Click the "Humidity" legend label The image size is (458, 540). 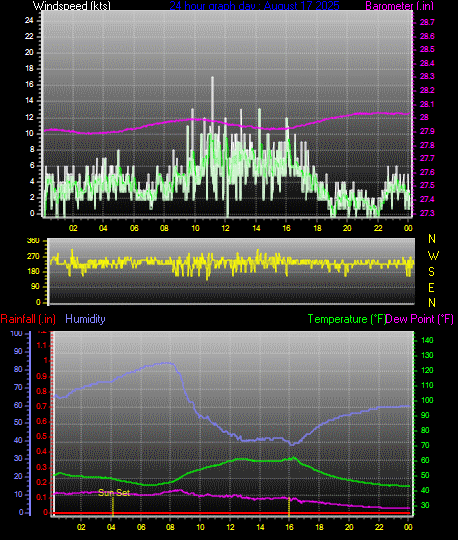(x=85, y=319)
